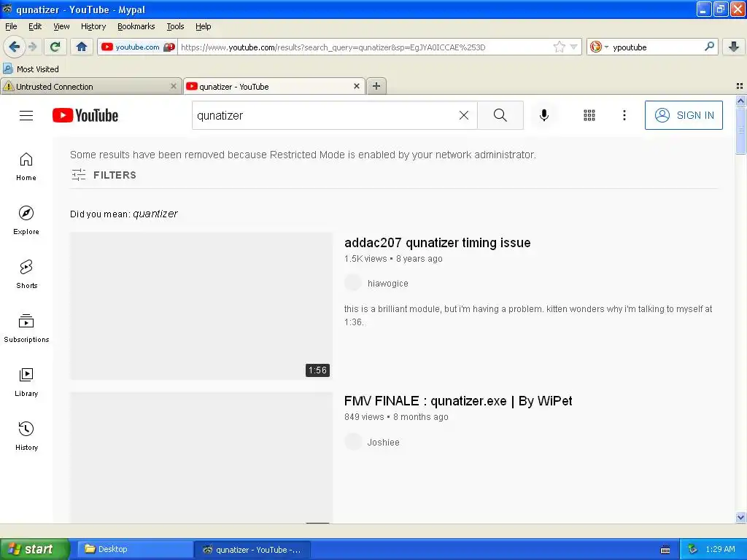The width and height of the screenshot is (747, 560).
Task: Switch to Desktop taskbar item
Action: pos(133,549)
